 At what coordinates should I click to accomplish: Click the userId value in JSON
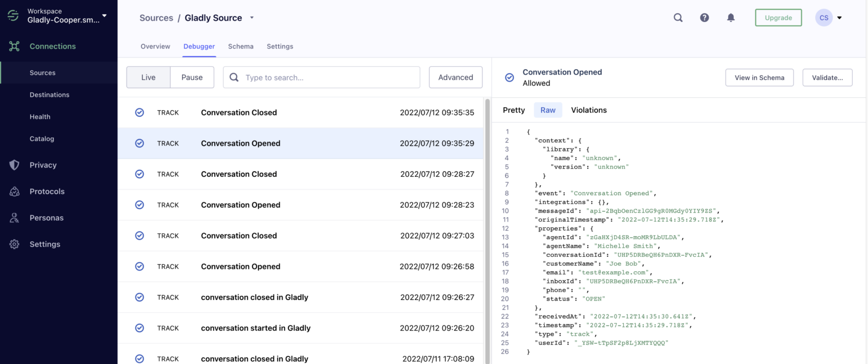click(621, 343)
